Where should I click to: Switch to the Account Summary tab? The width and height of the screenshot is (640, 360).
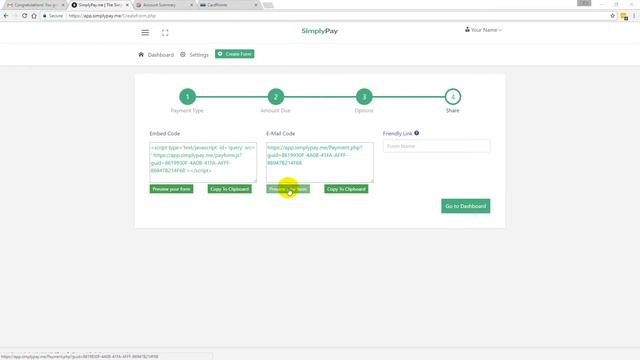pyautogui.click(x=164, y=5)
